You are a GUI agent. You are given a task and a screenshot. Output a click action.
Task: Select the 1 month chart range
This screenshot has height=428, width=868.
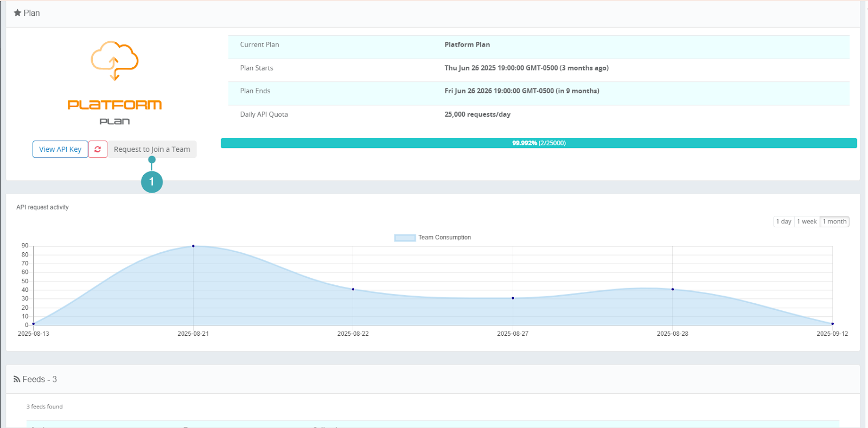[x=834, y=221]
